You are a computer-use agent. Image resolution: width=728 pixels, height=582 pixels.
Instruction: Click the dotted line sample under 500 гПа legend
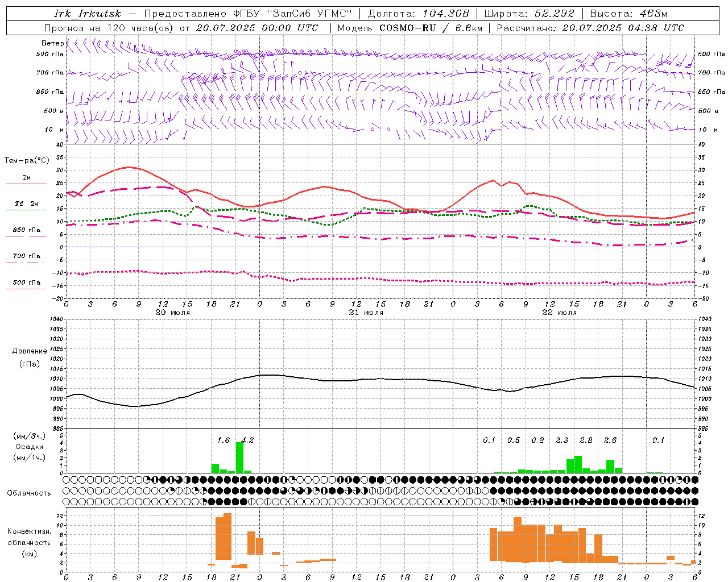(26, 289)
